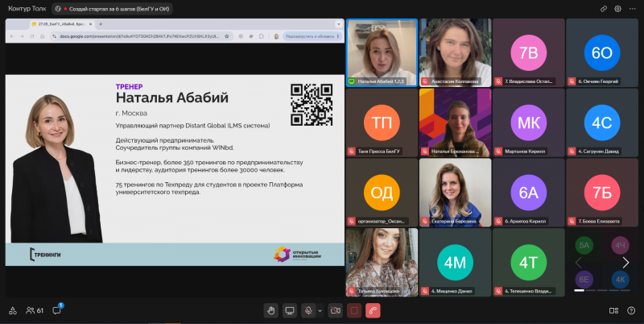Leave the call with the red phone button

[x=373, y=310]
